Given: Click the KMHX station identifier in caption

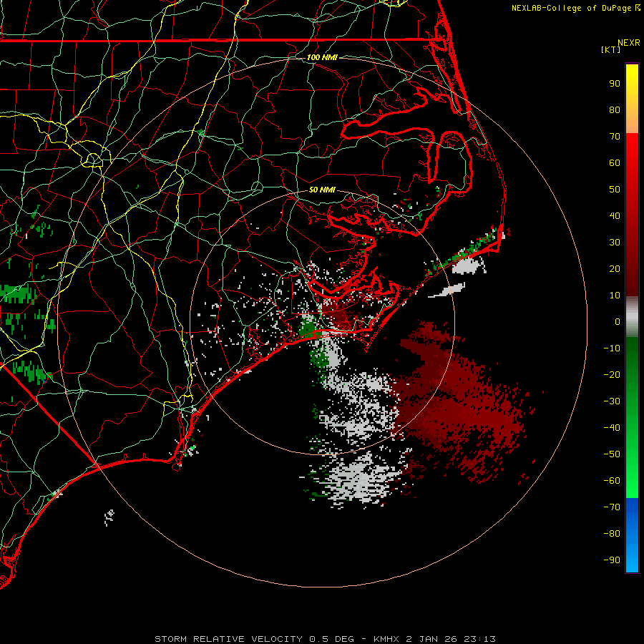Looking at the screenshot, I should point(388,639).
